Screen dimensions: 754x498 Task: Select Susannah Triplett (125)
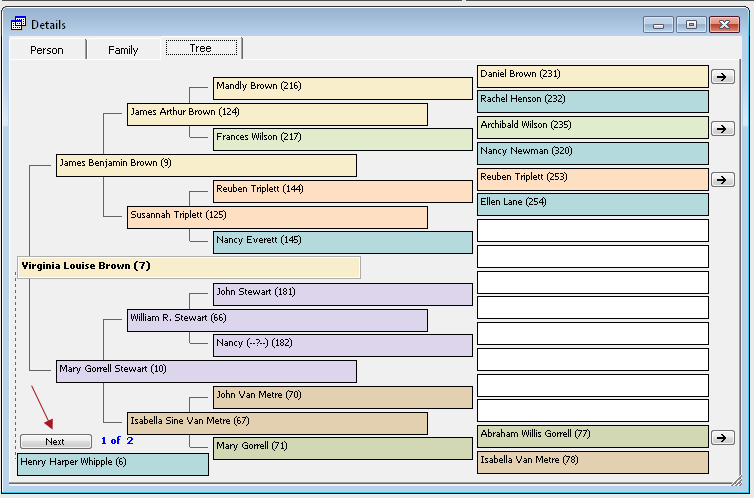[277, 217]
